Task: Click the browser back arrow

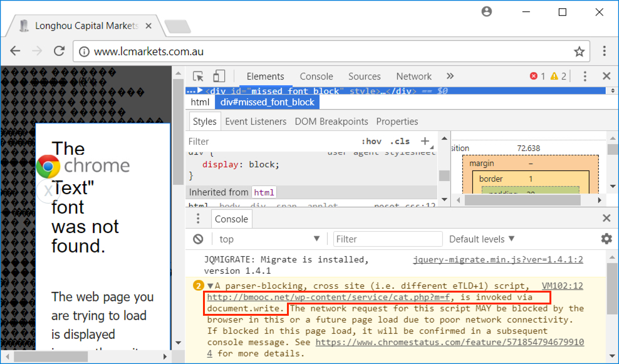Action: click(15, 51)
